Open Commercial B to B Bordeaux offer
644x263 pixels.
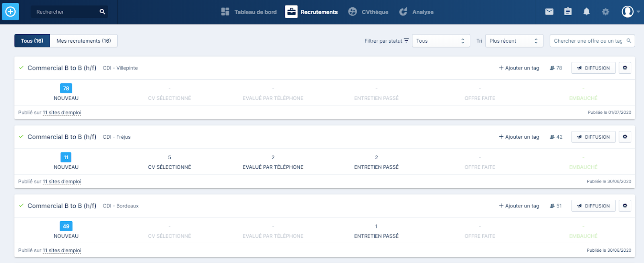pos(62,205)
